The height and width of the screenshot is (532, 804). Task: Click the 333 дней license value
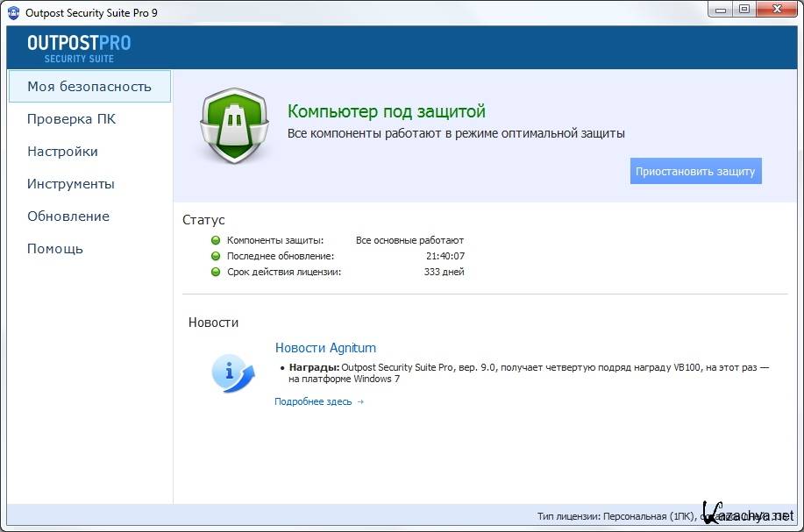[444, 272]
